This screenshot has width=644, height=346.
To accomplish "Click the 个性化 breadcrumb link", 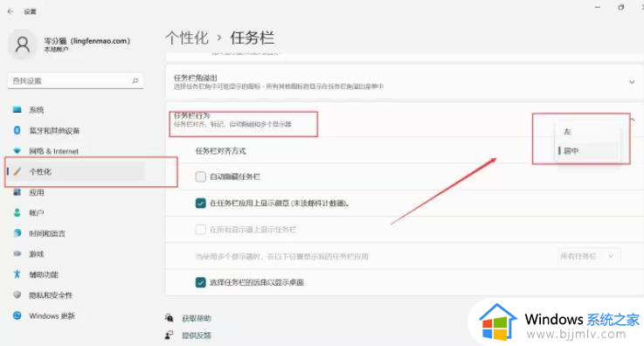I will [x=187, y=38].
